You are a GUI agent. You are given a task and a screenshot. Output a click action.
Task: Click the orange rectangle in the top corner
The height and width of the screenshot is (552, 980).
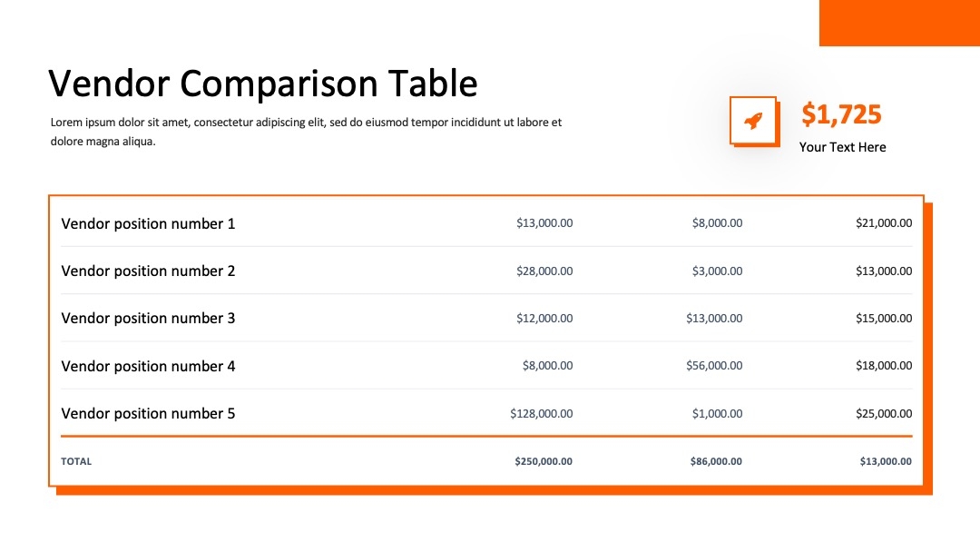pos(899,23)
